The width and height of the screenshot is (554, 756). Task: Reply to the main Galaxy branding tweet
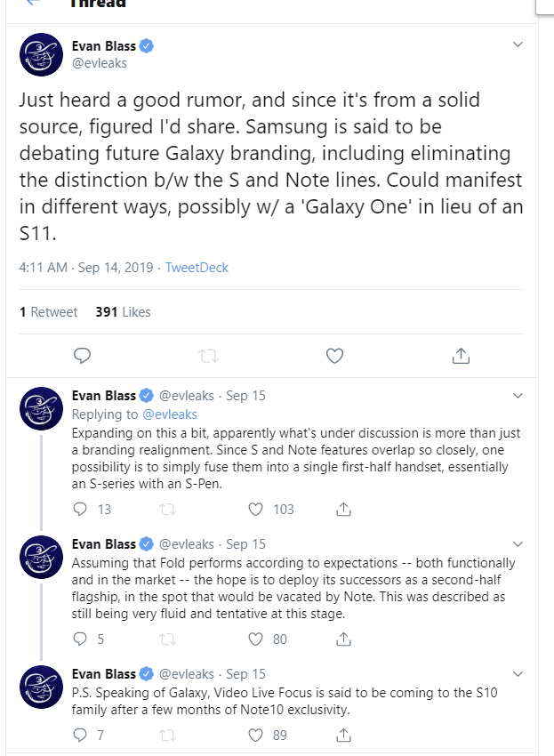pyautogui.click(x=82, y=356)
